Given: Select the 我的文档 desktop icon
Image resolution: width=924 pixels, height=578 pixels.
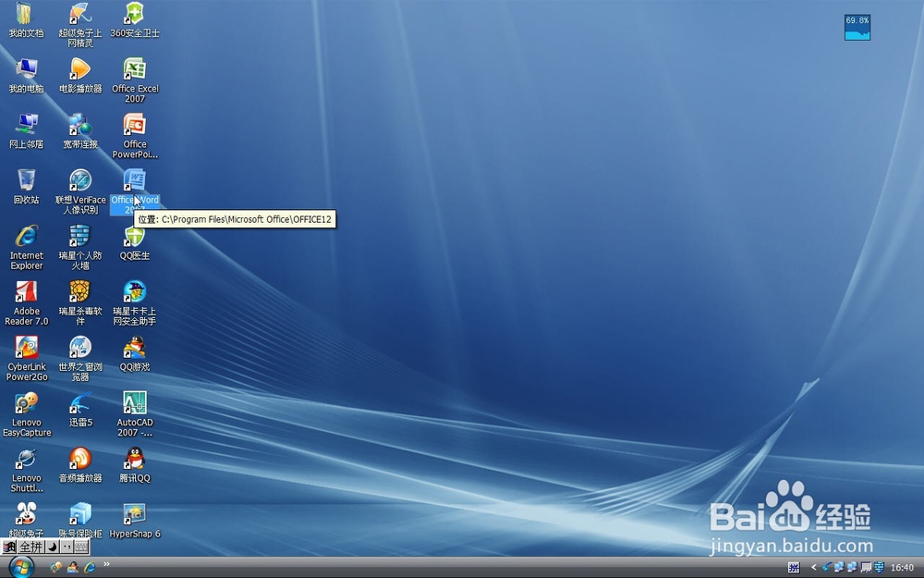Looking at the screenshot, I should click(x=26, y=20).
